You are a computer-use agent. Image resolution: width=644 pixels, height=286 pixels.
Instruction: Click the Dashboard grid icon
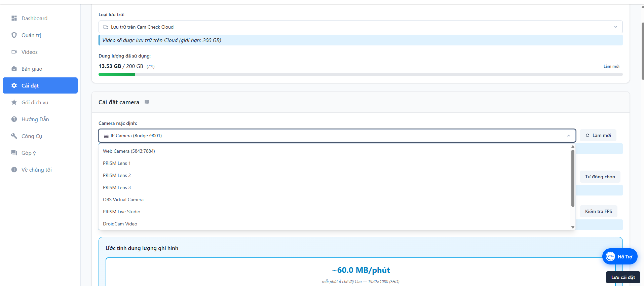click(14, 18)
